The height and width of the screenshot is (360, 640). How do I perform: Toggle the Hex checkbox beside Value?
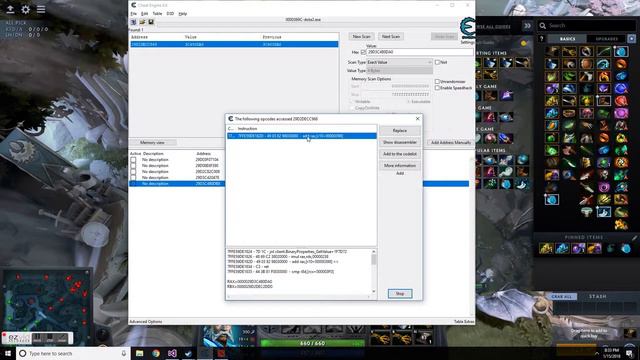pyautogui.click(x=363, y=52)
